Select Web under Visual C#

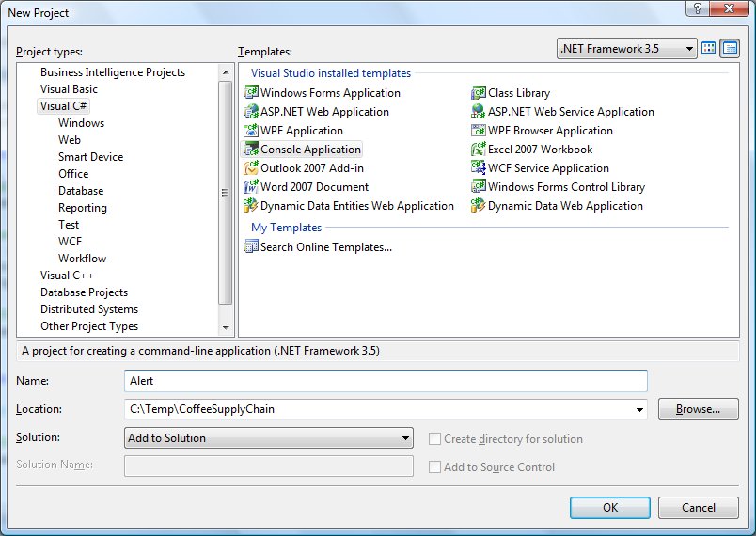(70, 140)
